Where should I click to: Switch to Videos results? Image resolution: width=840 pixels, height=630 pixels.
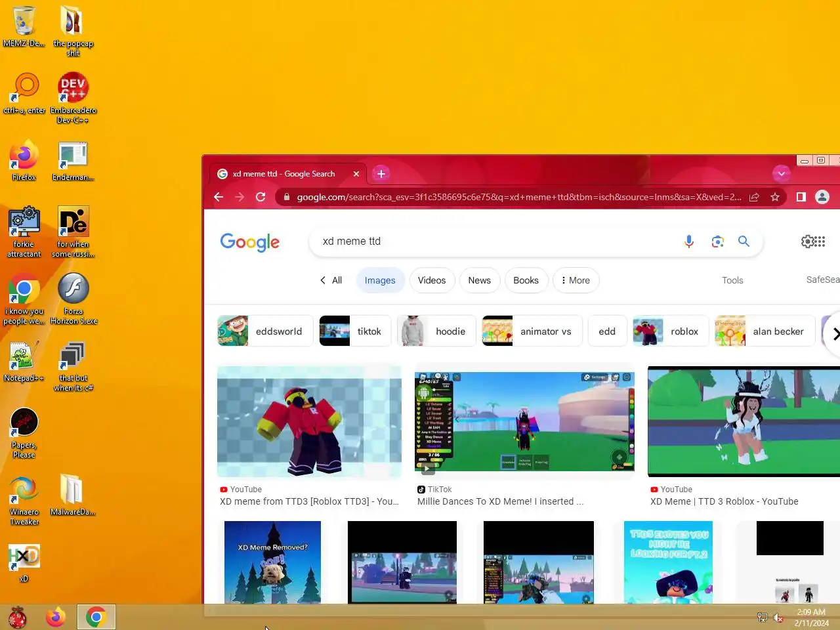[432, 280]
